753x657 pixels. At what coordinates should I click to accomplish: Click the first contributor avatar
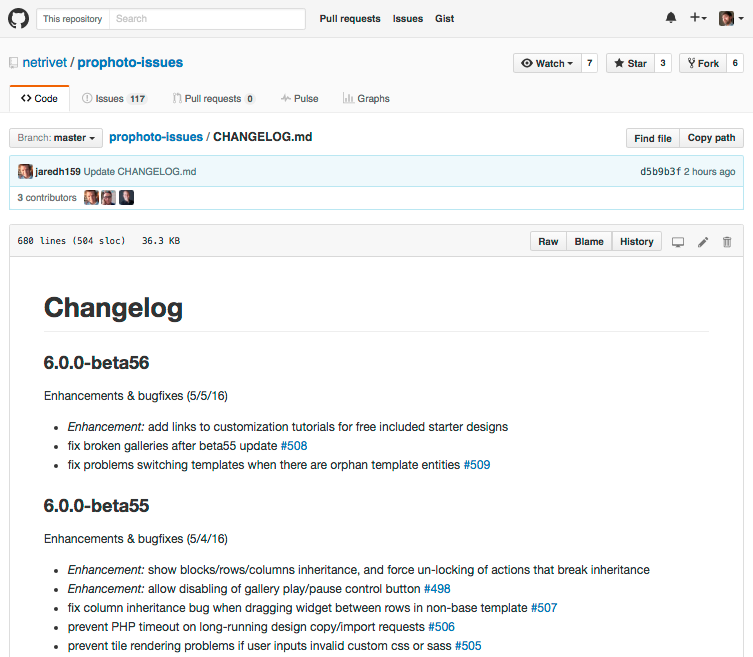click(x=91, y=197)
